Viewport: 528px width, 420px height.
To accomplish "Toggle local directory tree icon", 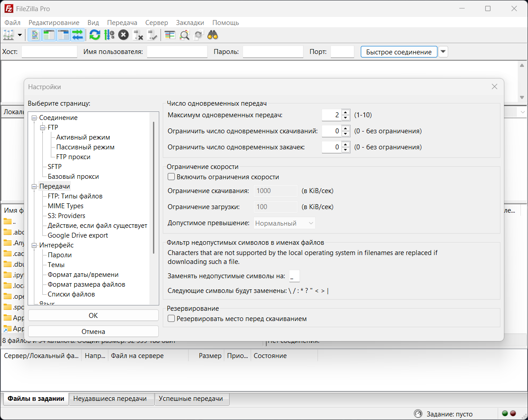I will click(x=49, y=35).
